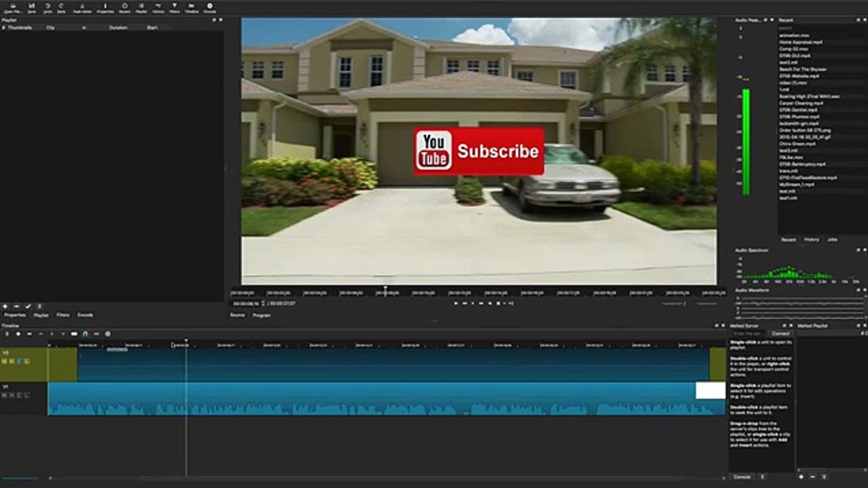
Task: Show the Peak Meter panel via toolbar
Action: pos(83,8)
